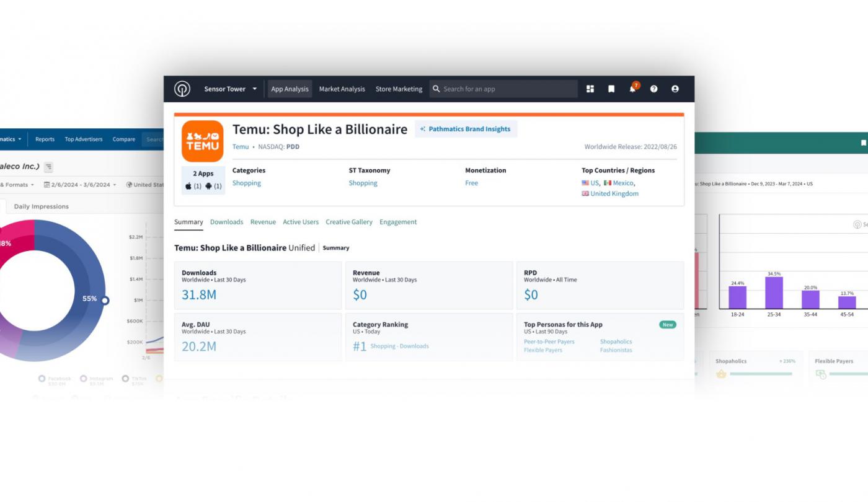Open Compare in the Pathmatics window
The height and width of the screenshot is (502, 868).
(124, 139)
